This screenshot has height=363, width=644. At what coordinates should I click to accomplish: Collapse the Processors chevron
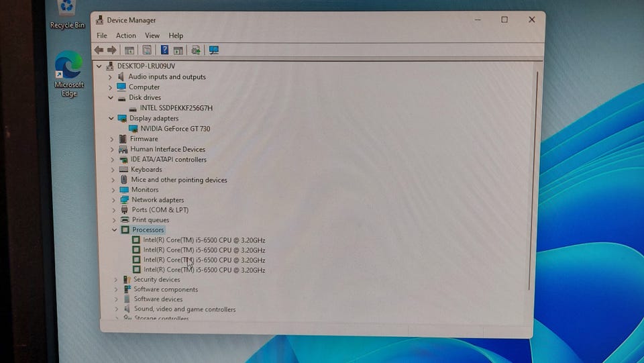[115, 230]
